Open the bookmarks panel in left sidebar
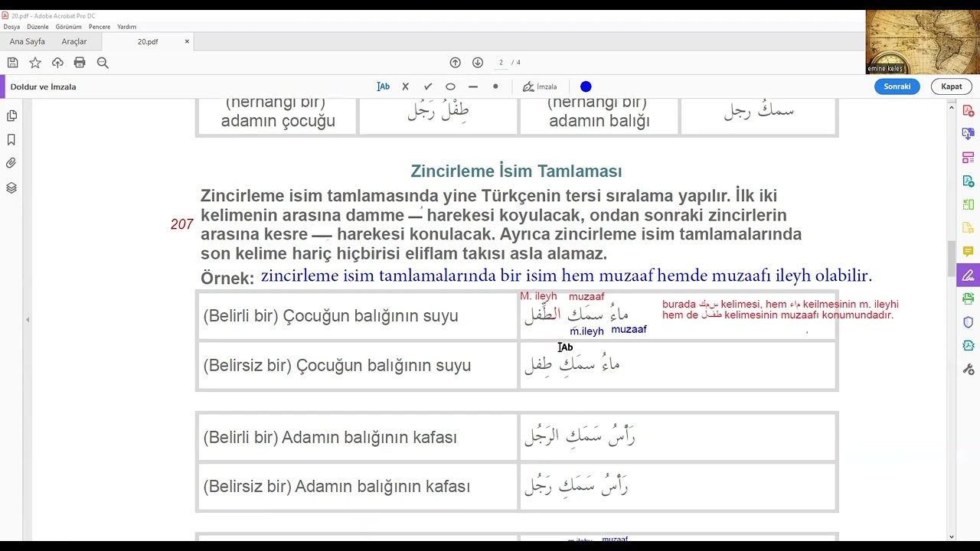The width and height of the screenshot is (980, 551). pyautogui.click(x=11, y=140)
